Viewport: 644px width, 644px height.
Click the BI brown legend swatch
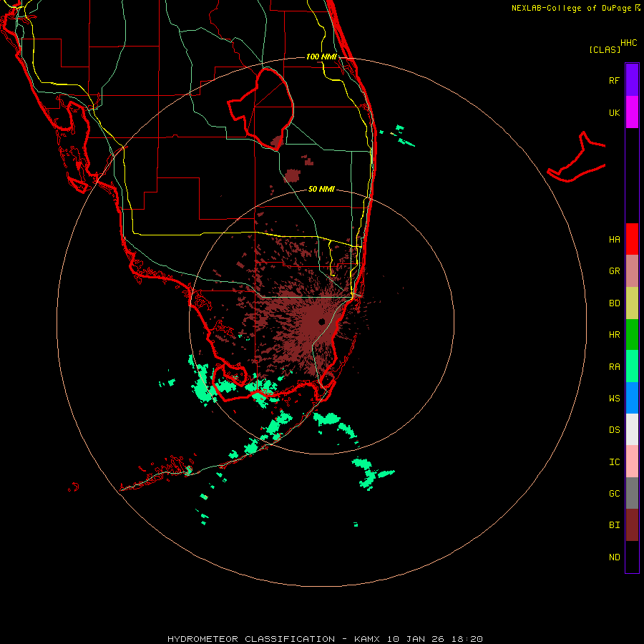click(x=632, y=525)
